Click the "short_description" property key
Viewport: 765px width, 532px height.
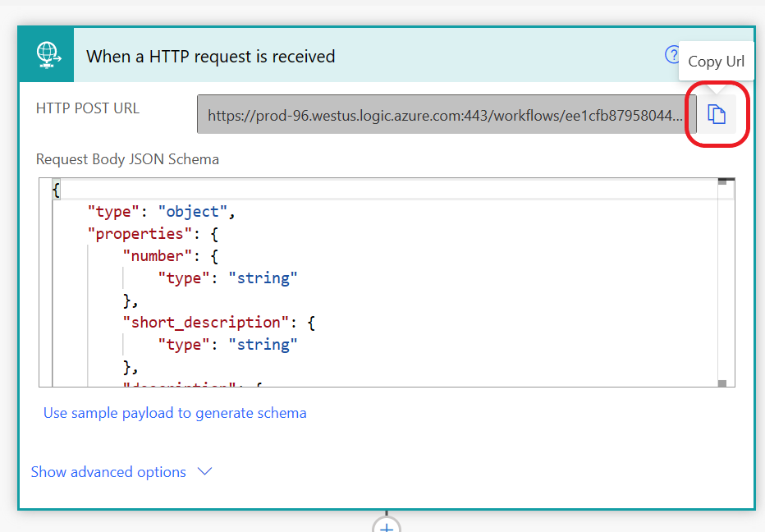point(206,322)
